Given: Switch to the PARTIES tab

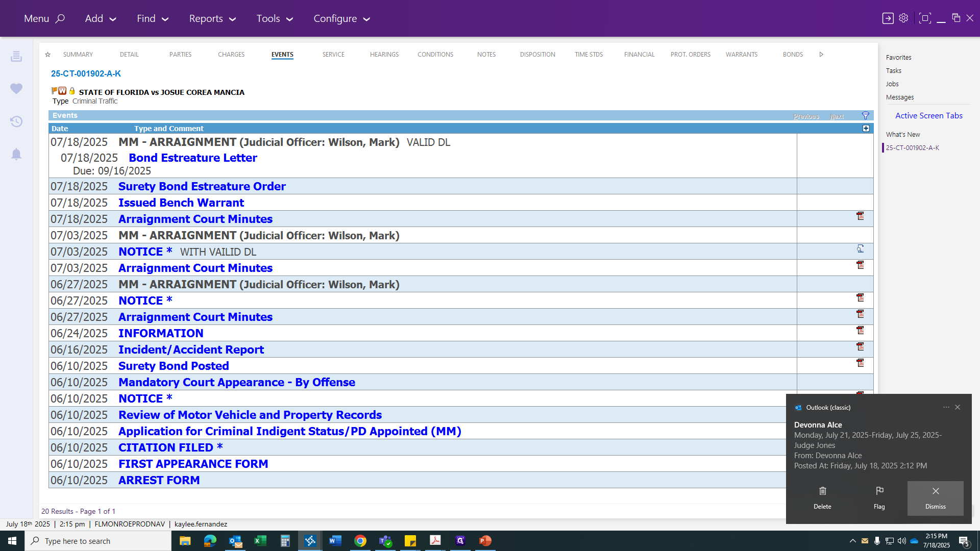Looking at the screenshot, I should tap(180, 55).
